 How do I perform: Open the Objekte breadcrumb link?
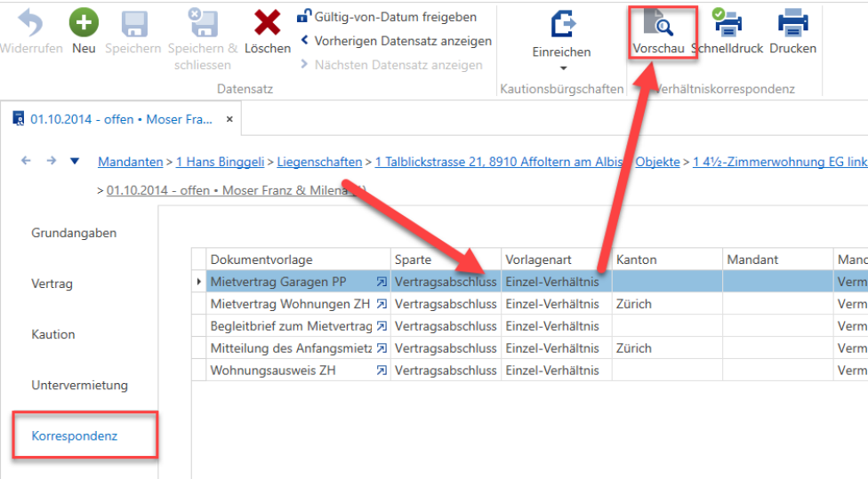657,162
